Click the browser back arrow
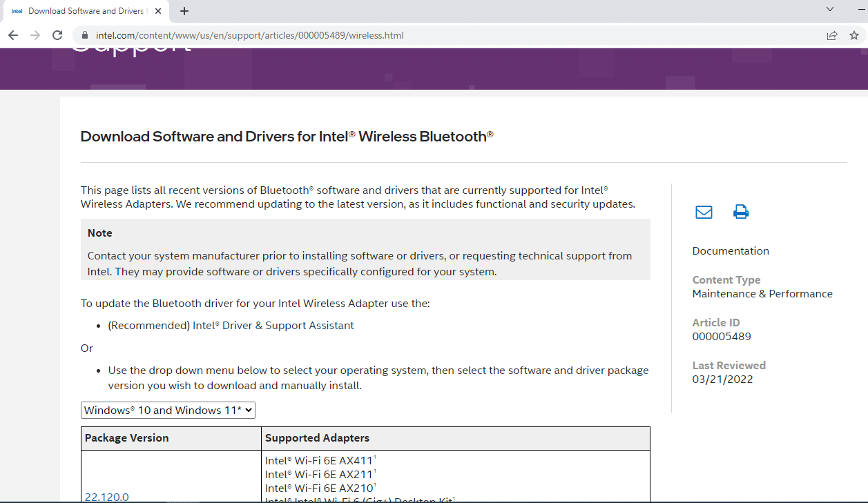868x503 pixels. (12, 35)
